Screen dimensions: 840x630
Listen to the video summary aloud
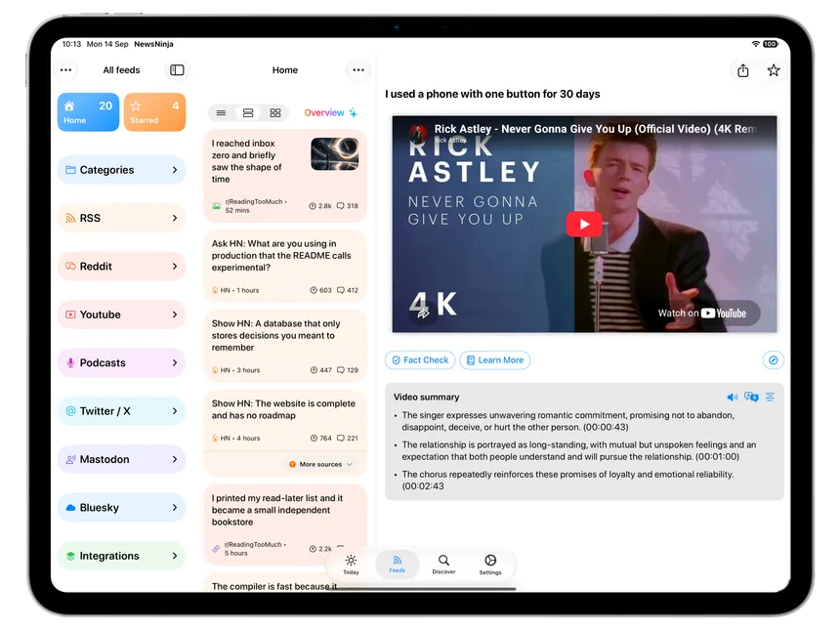click(x=732, y=397)
